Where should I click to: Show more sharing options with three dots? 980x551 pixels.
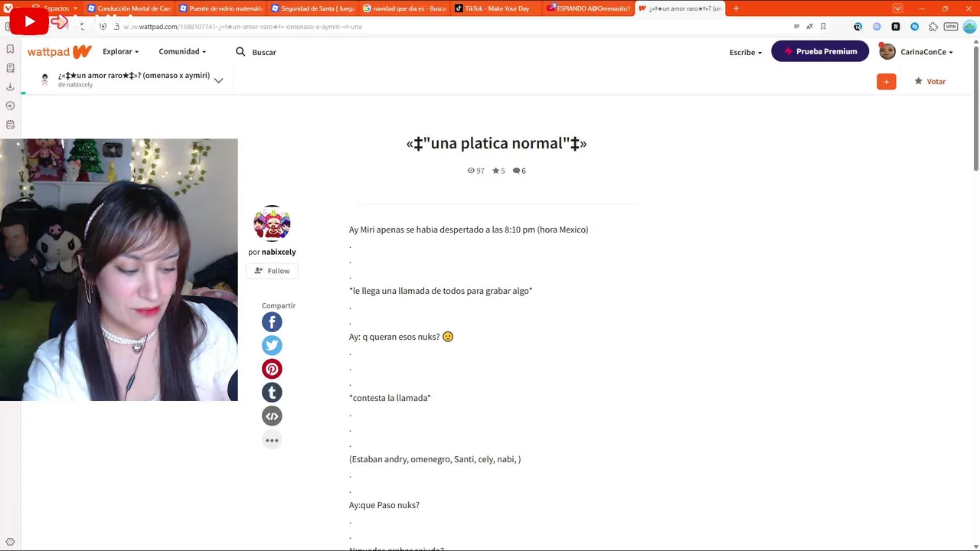coord(272,440)
